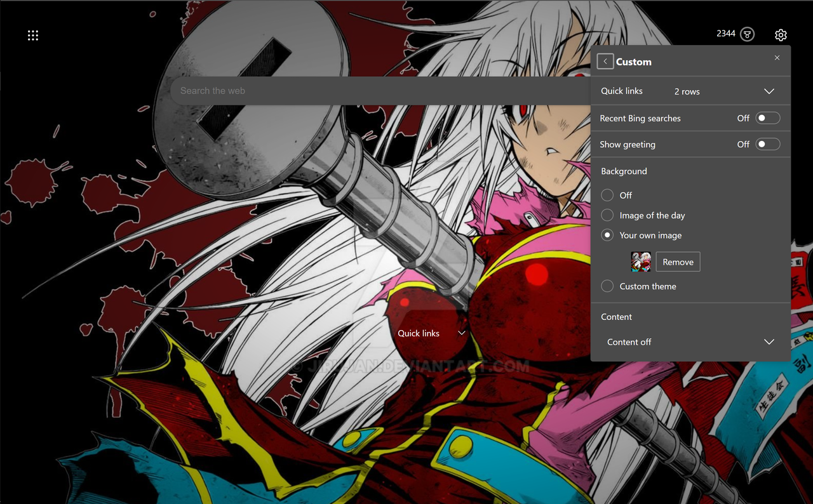This screenshot has width=813, height=504.
Task: Select Image of the day background
Action: pyautogui.click(x=607, y=215)
